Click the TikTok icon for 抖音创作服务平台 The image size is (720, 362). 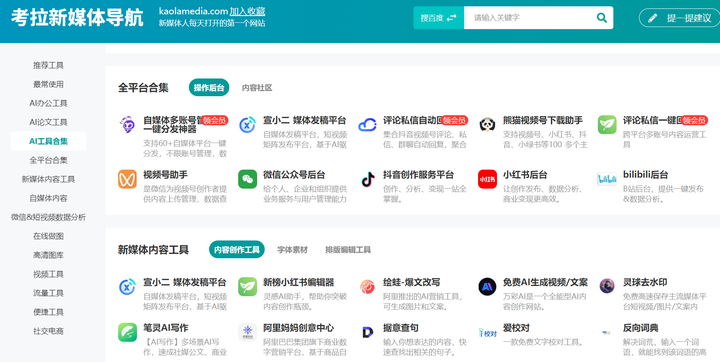(x=367, y=179)
